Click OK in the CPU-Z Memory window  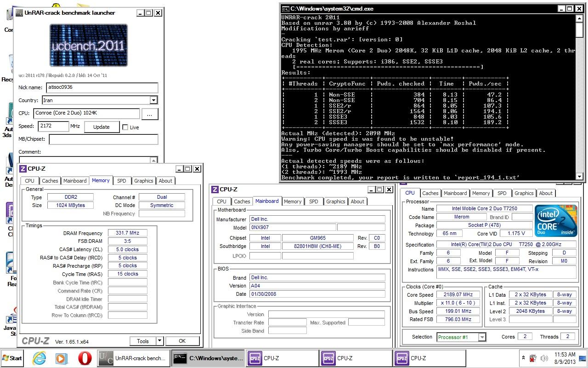coord(182,341)
